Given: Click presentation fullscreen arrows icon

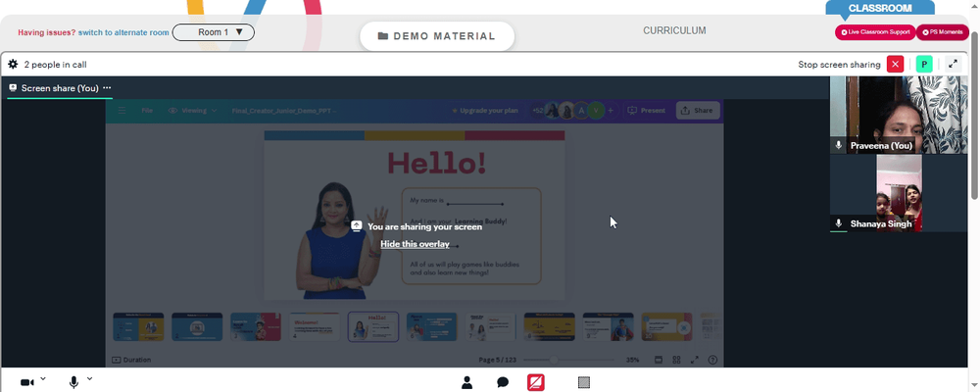Looking at the screenshot, I should coord(695,360).
